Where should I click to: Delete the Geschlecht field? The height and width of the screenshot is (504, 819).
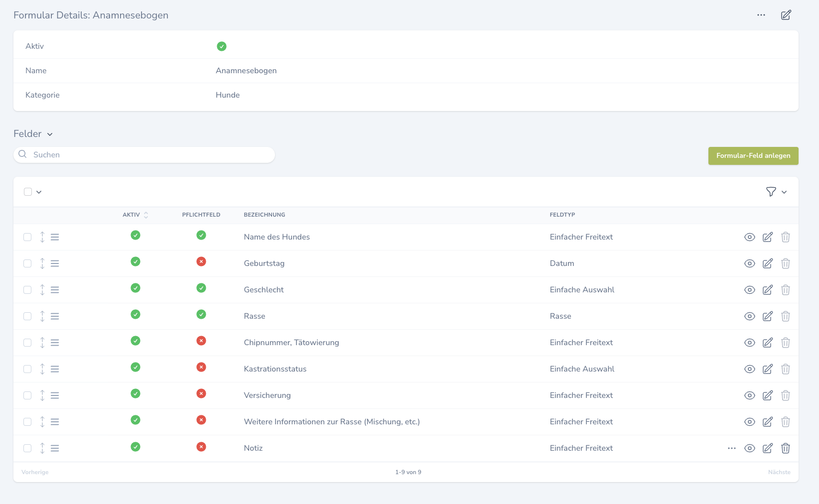click(786, 290)
